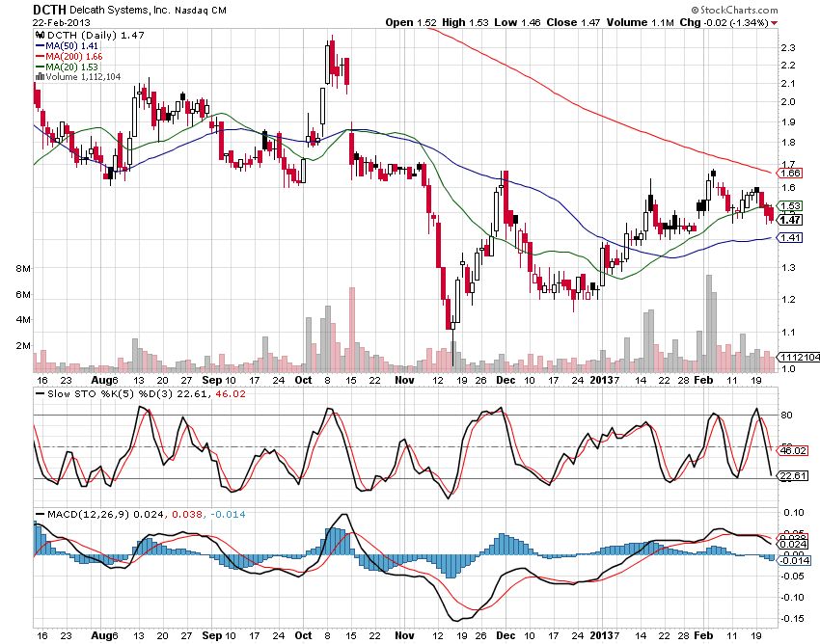Click the green 1.53 price tag on the right axis
The width and height of the screenshot is (820, 644).
tap(790, 205)
